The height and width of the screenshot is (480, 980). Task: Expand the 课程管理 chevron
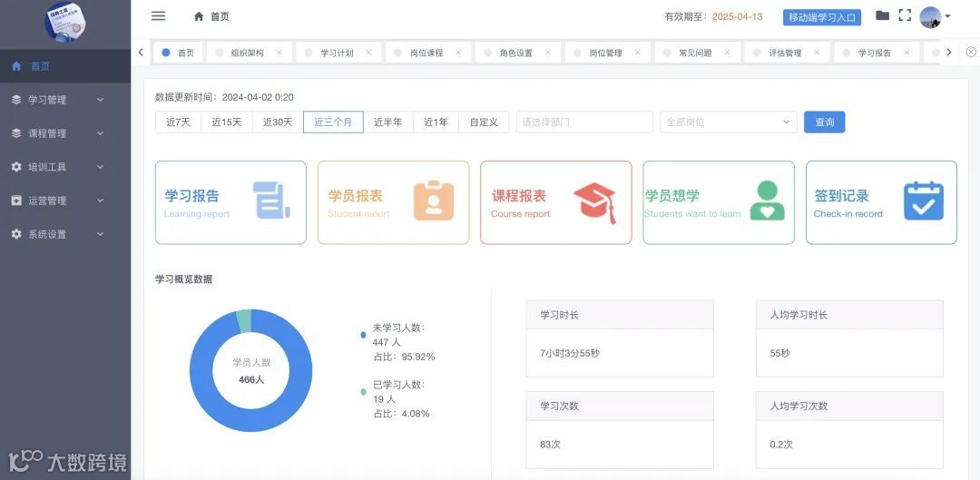(100, 133)
